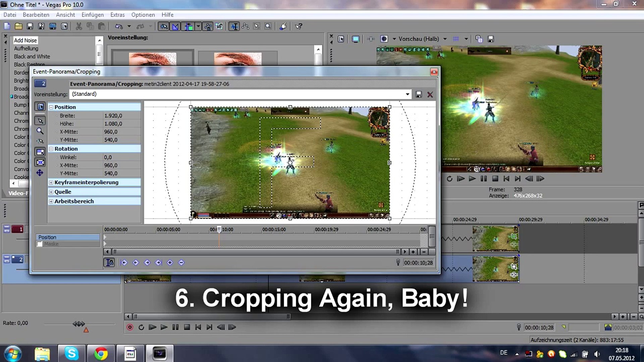Open the What's This help arrow tool

tap(299, 26)
